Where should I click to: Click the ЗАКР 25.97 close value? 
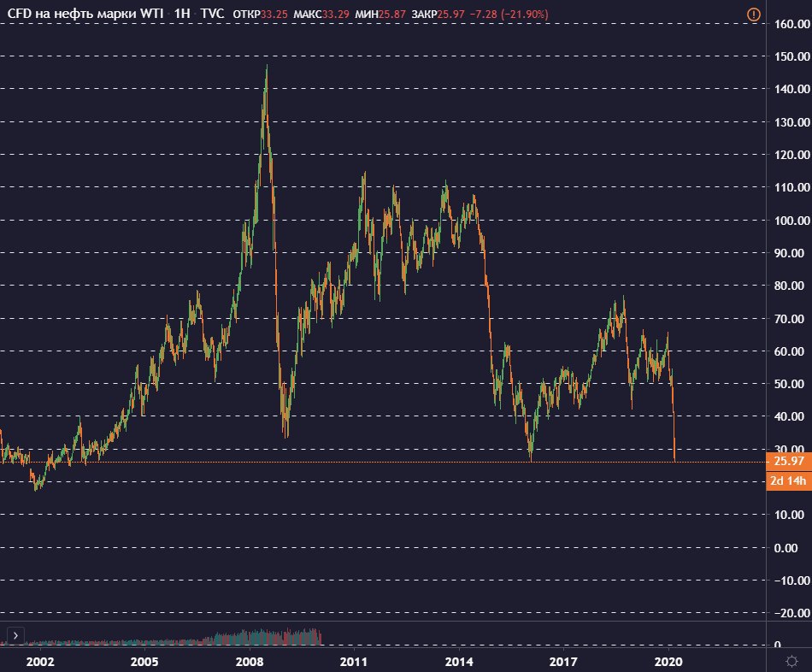438,14
